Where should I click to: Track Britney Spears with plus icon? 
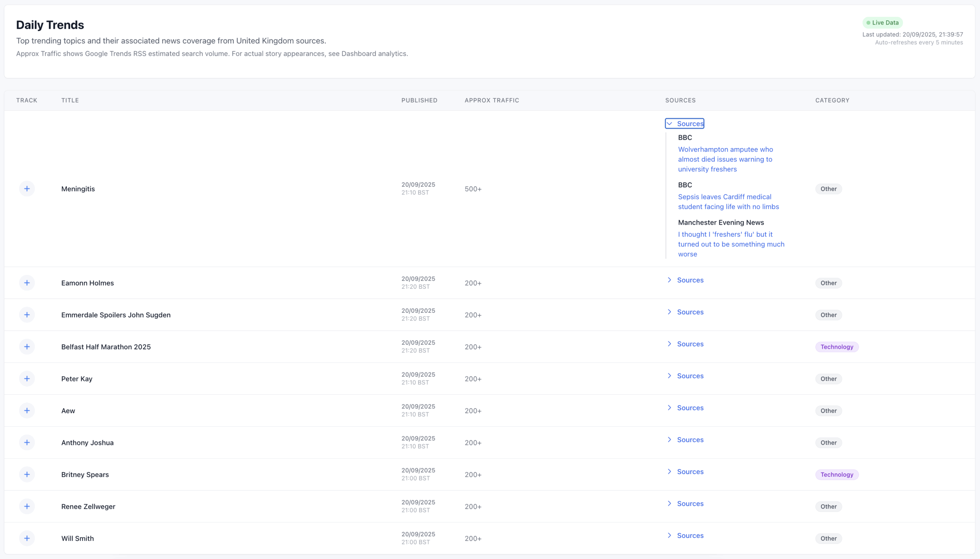click(27, 474)
